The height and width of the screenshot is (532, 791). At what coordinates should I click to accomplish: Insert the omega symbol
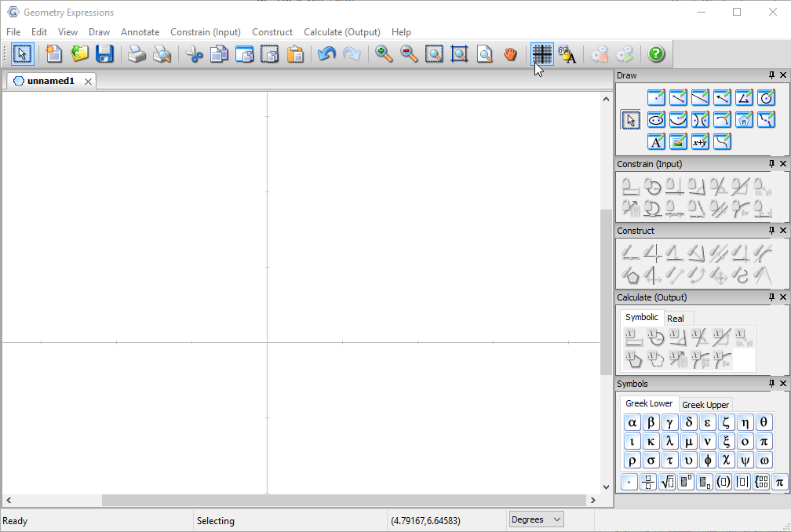(x=764, y=461)
